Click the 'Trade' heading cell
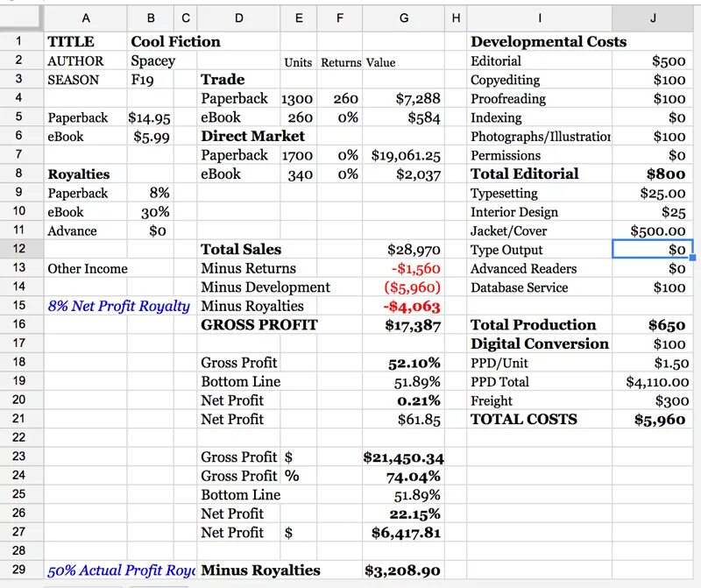 [238, 80]
